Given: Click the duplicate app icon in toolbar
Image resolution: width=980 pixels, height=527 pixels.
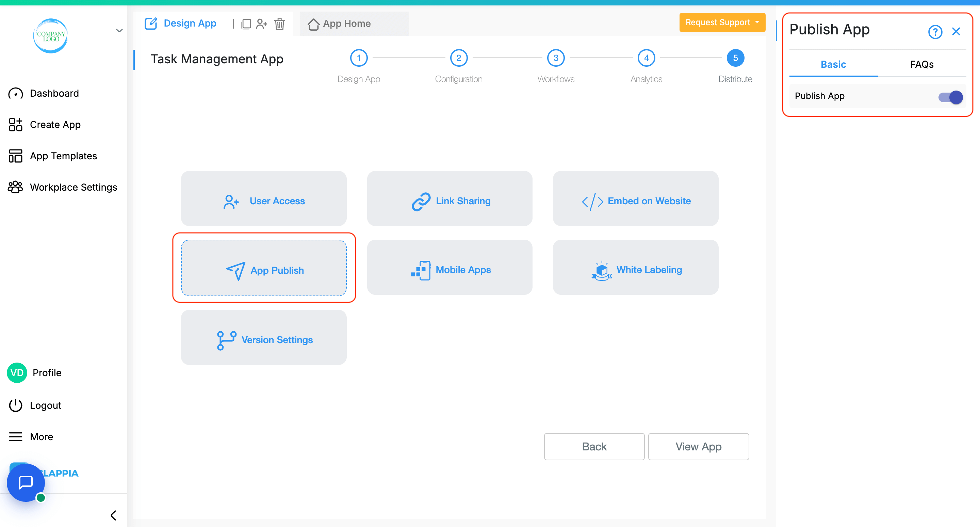Looking at the screenshot, I should 246,24.
